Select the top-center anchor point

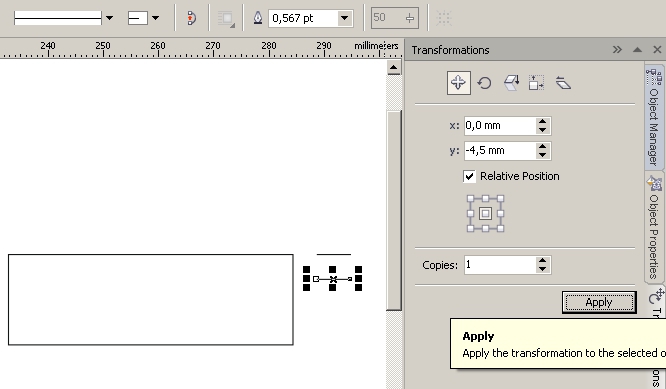(485, 199)
